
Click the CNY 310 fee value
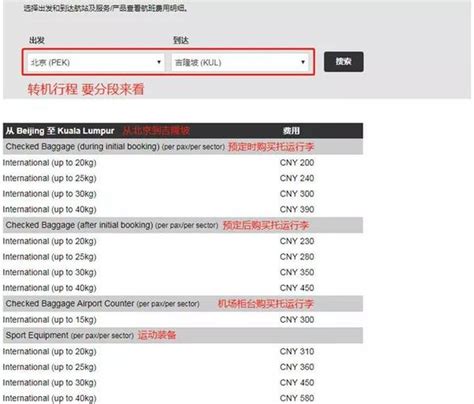click(x=297, y=351)
